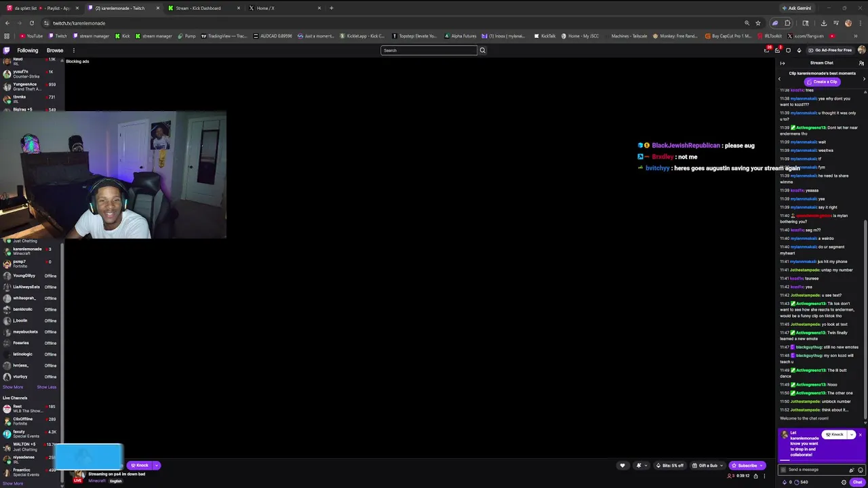Screen dimensions: 868x488
Task: Click Show More under followed channels
Action: 13,387
